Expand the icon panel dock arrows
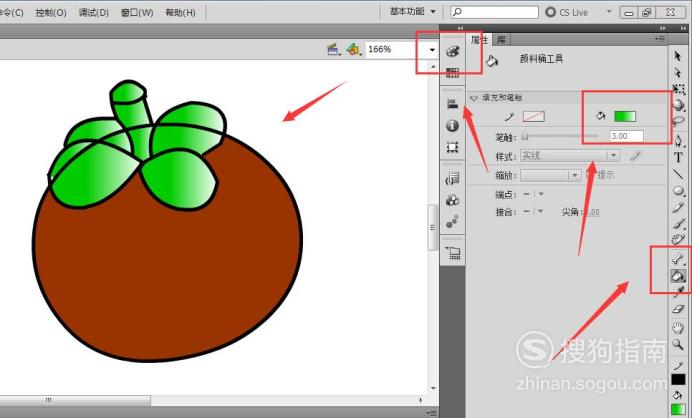Image resolution: width=692 pixels, height=418 pixels. (460, 28)
